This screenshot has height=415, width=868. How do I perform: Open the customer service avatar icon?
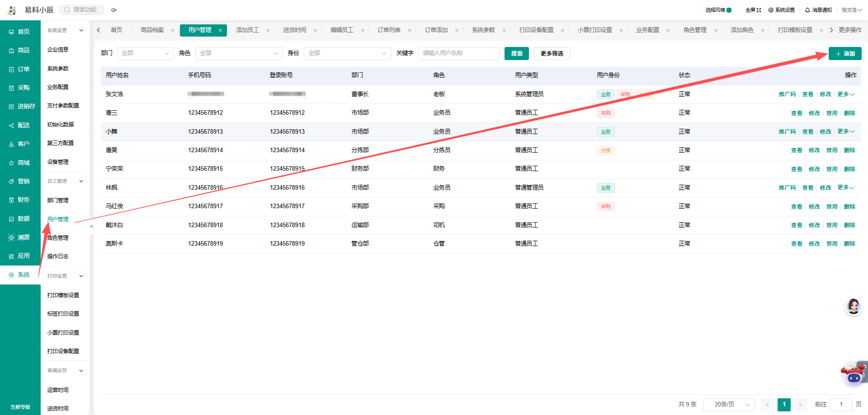click(853, 307)
